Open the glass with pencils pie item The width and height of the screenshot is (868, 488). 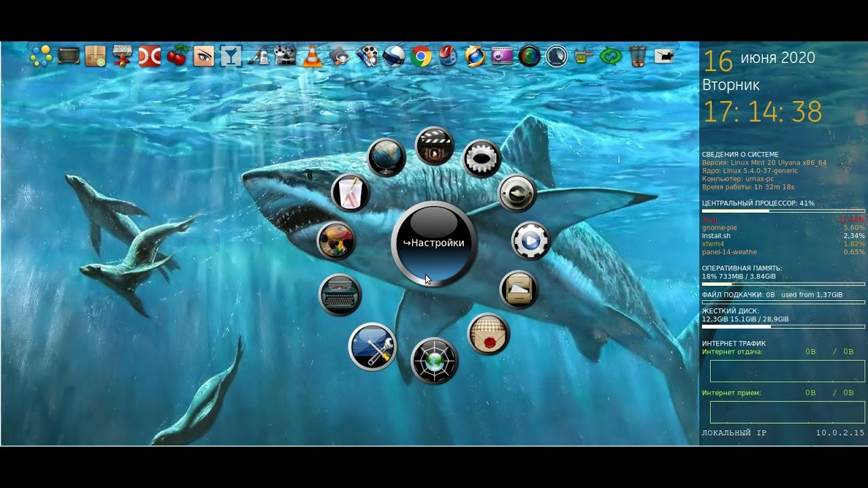(351, 192)
